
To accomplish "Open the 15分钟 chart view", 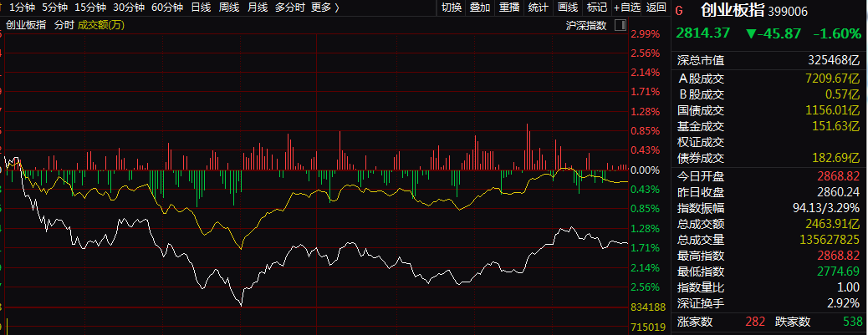I will pyautogui.click(x=90, y=8).
